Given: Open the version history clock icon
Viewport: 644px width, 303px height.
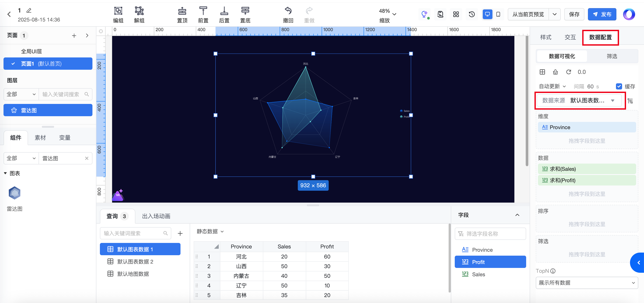Looking at the screenshot, I should point(471,14).
